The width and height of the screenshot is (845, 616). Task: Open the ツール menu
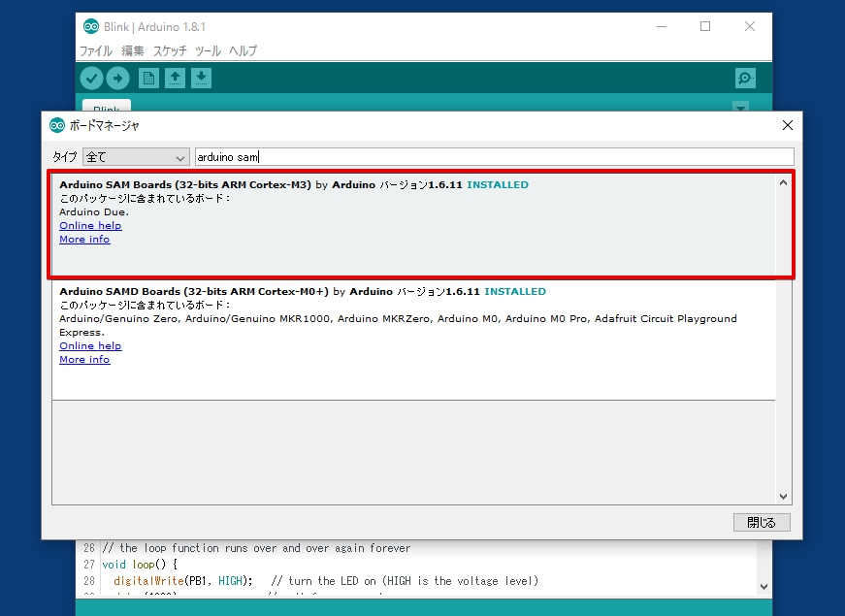pos(208,50)
